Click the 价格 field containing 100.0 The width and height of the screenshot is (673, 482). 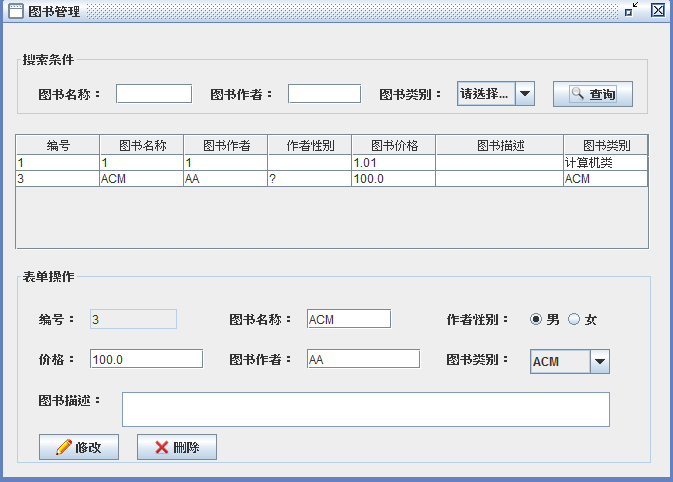click(x=146, y=359)
